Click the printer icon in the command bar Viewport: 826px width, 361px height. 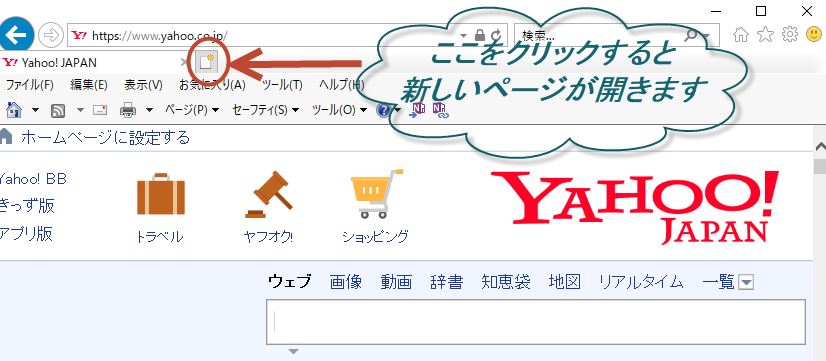point(129,110)
